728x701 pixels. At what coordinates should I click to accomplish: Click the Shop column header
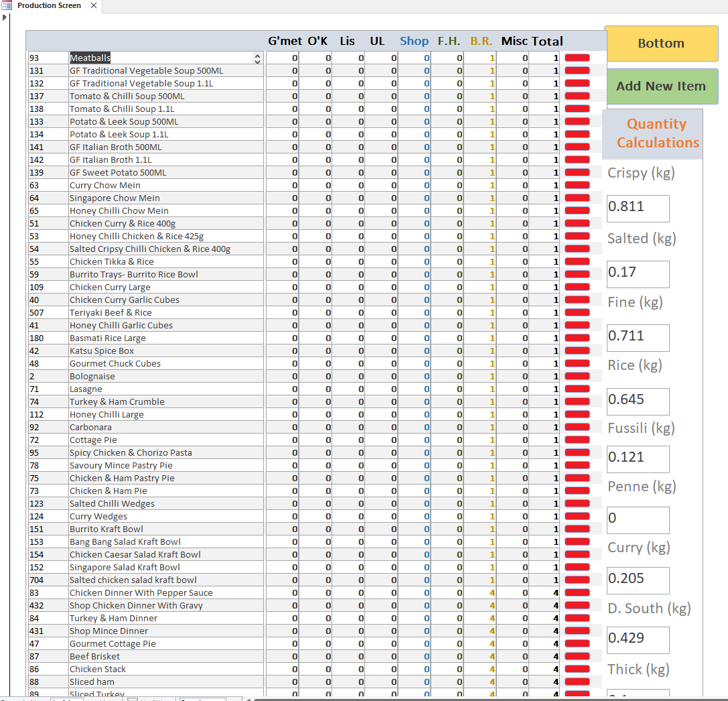point(414,42)
